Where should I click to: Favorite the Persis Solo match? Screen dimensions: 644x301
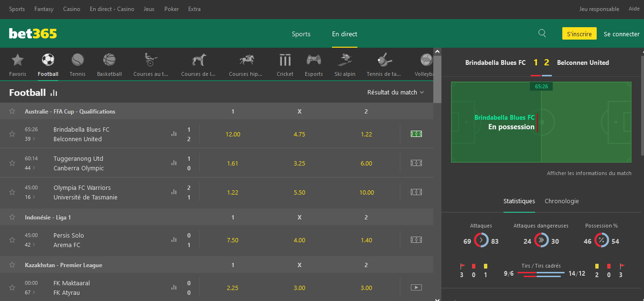pyautogui.click(x=12, y=240)
